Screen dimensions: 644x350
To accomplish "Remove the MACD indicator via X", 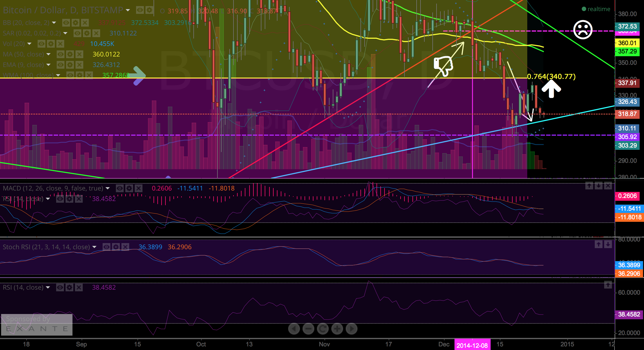I will pyautogui.click(x=139, y=188).
